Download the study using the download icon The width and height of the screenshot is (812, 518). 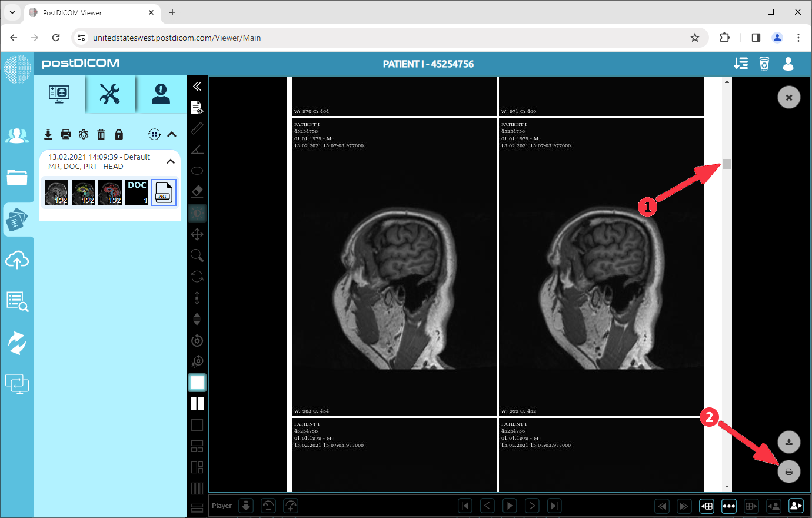point(48,134)
